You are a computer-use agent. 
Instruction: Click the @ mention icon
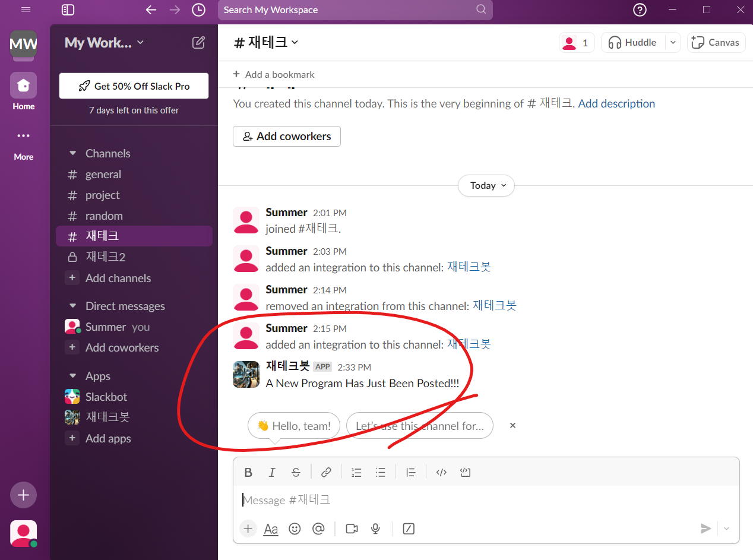click(318, 529)
